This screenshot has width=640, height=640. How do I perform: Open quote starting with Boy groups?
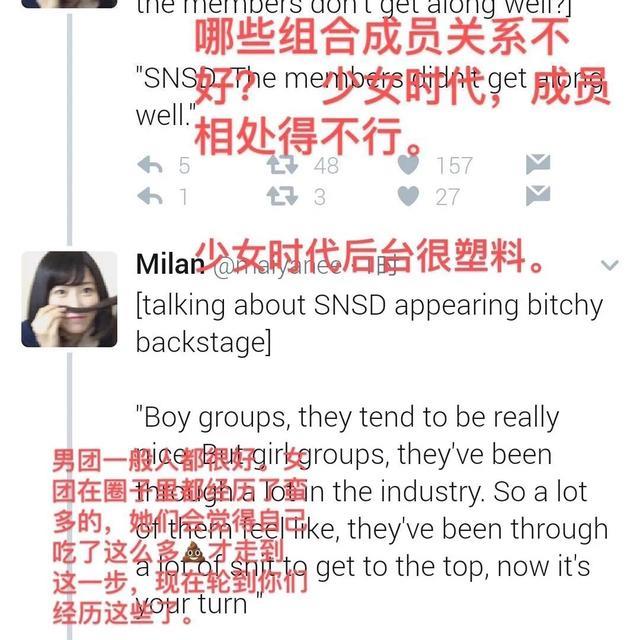(x=372, y=510)
